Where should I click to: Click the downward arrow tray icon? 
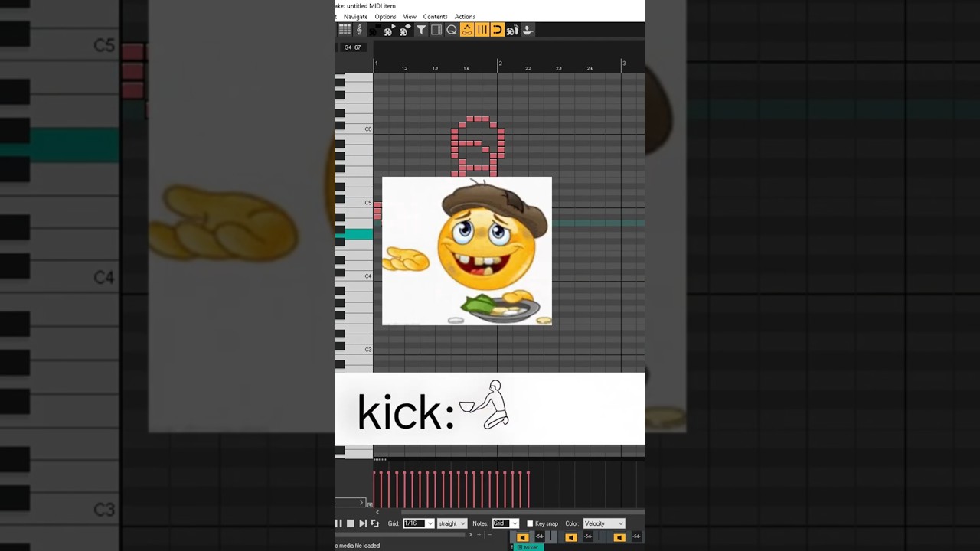coord(528,30)
